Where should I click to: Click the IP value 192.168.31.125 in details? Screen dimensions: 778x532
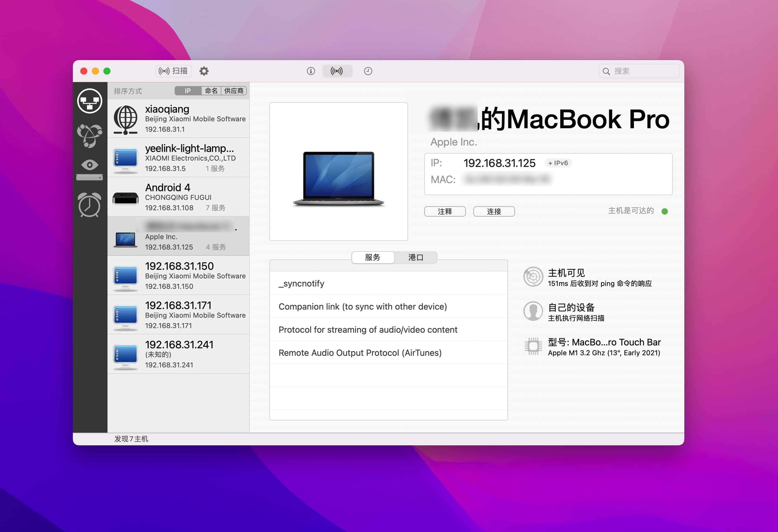(499, 163)
